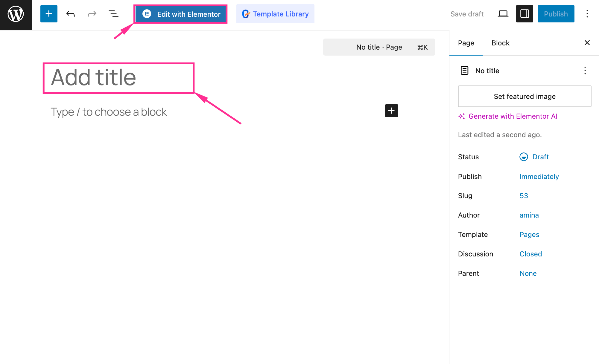Close the settings sidebar
The image size is (599, 364).
pyautogui.click(x=587, y=43)
